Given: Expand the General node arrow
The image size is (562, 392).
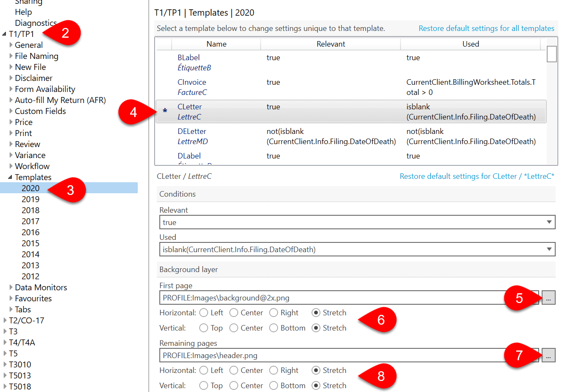Looking at the screenshot, I should pos(11,45).
